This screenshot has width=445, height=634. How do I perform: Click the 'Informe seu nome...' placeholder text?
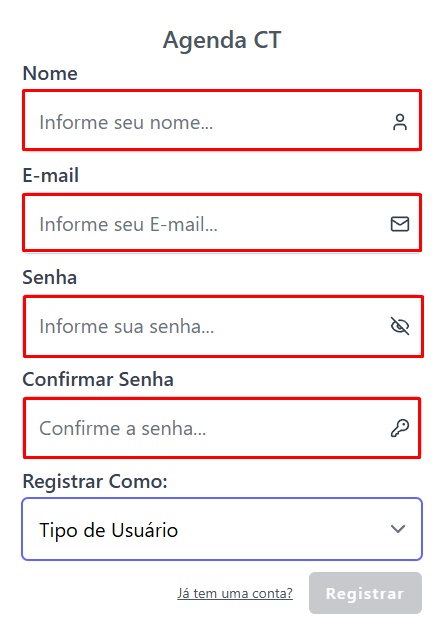126,122
